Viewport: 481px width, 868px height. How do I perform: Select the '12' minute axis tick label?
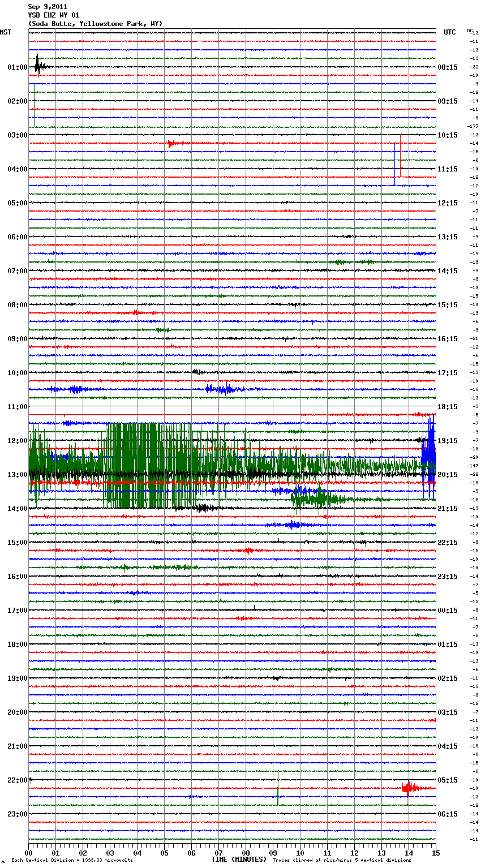point(355,853)
